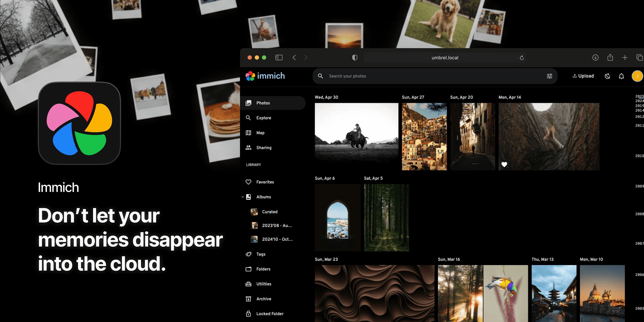This screenshot has width=644, height=322.
Task: Open notifications bell icon
Action: coord(621,76)
